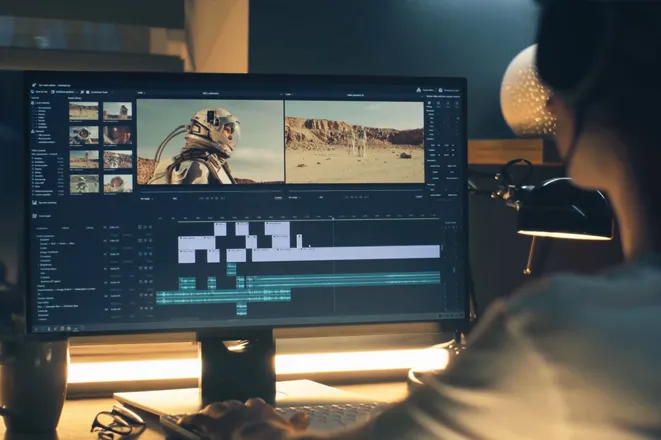This screenshot has height=440, width=661.
Task: Open the scale dropdown above the astronaut monitor
Action: click(x=142, y=93)
